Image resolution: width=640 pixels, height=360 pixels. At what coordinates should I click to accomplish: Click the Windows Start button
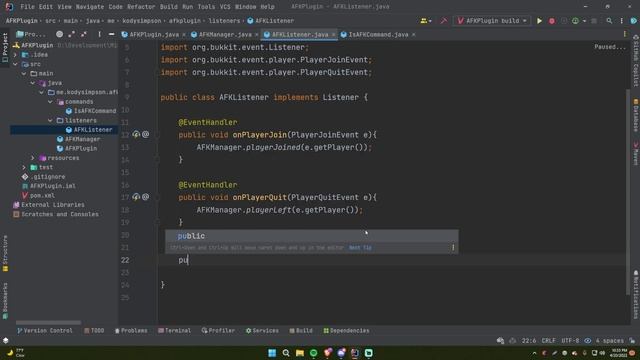pos(272,353)
